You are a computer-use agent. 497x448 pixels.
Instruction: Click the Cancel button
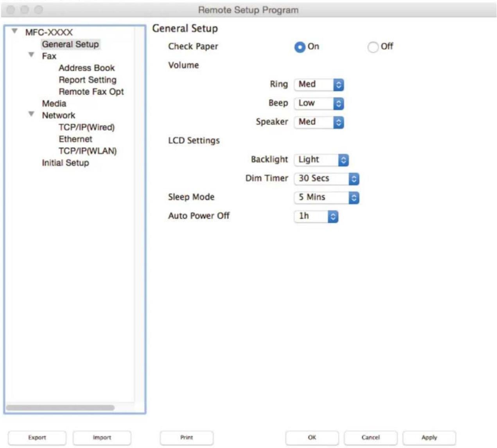coord(371,437)
